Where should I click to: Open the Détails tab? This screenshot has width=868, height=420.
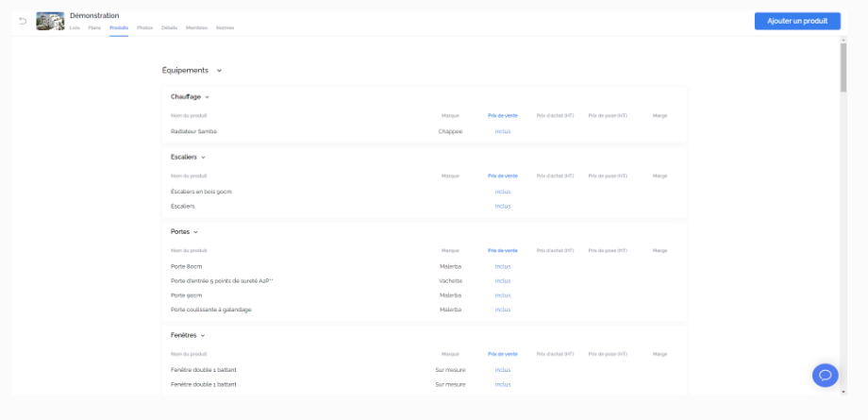point(170,27)
